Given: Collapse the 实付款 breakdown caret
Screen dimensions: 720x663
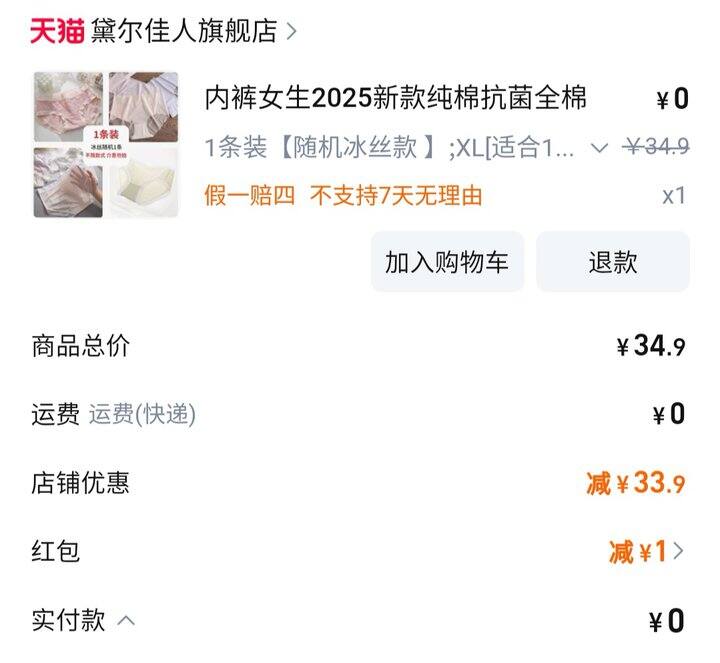Looking at the screenshot, I should pyautogui.click(x=126, y=621).
